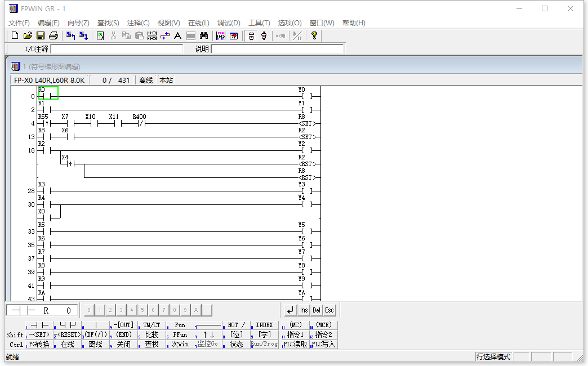Click the PG转换 ctrl function key
This screenshot has height=366, width=588.
39,344
